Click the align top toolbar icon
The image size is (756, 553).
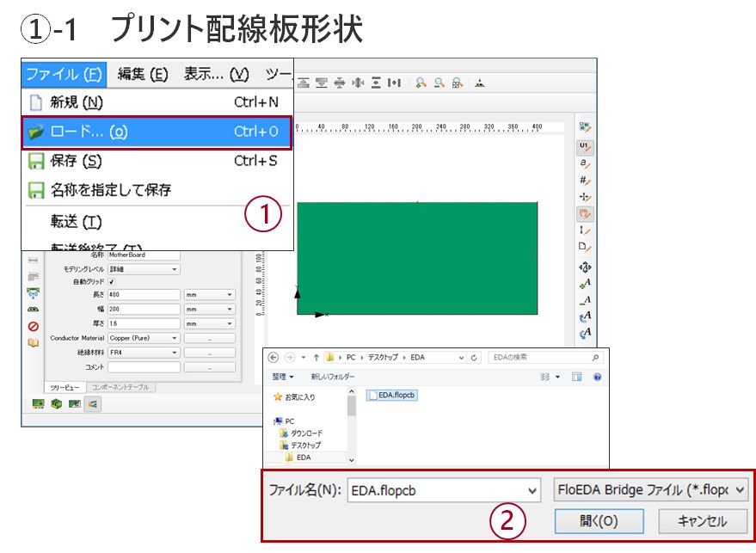(304, 83)
